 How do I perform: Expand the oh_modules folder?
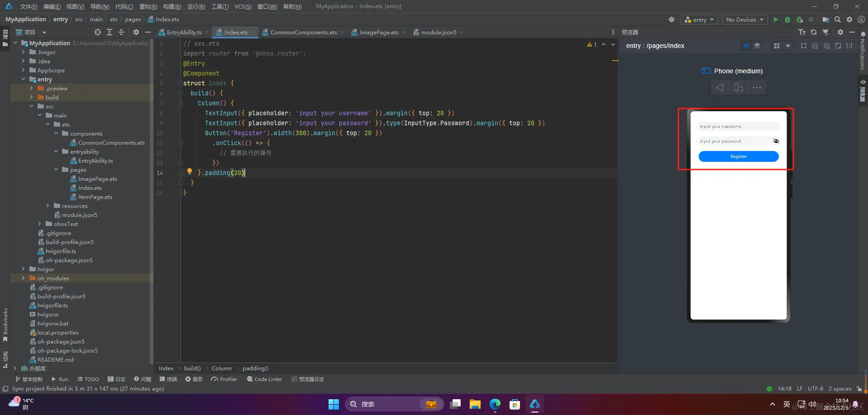24,278
